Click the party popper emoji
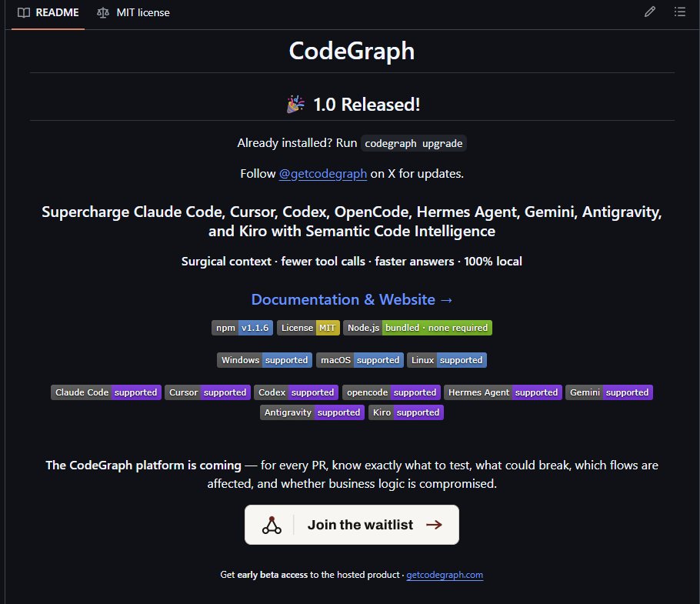Image resolution: width=700 pixels, height=604 pixels. click(x=295, y=105)
